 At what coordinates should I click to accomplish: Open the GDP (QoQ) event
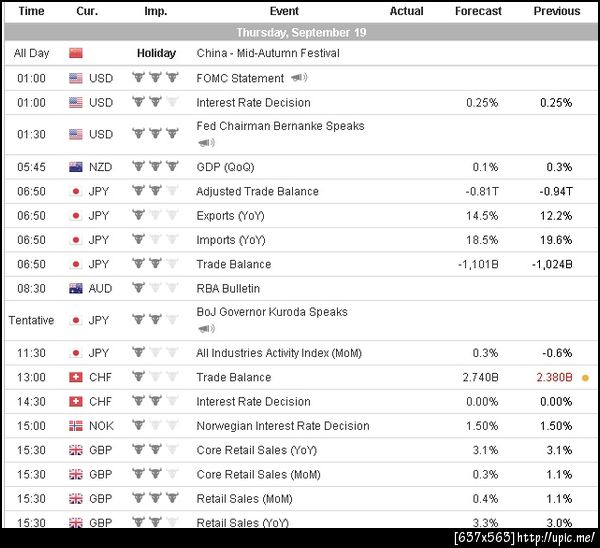[225, 167]
